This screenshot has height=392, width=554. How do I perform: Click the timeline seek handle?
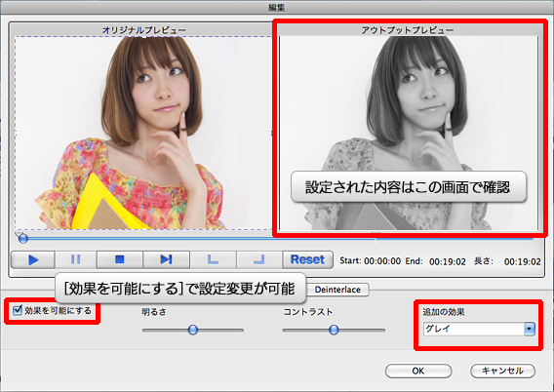(23, 238)
